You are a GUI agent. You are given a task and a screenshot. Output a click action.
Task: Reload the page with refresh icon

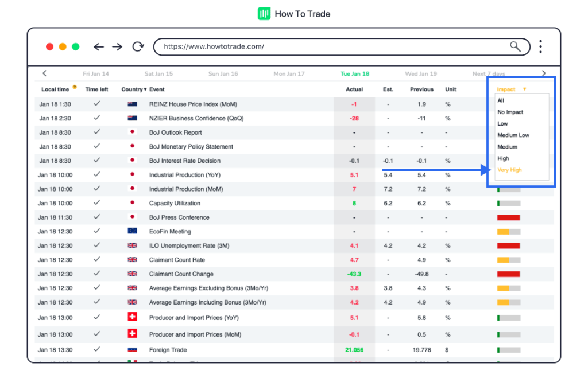pos(138,47)
